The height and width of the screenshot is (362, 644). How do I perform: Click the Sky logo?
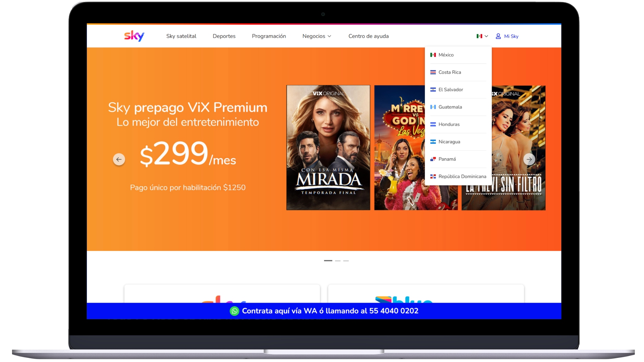(x=134, y=36)
